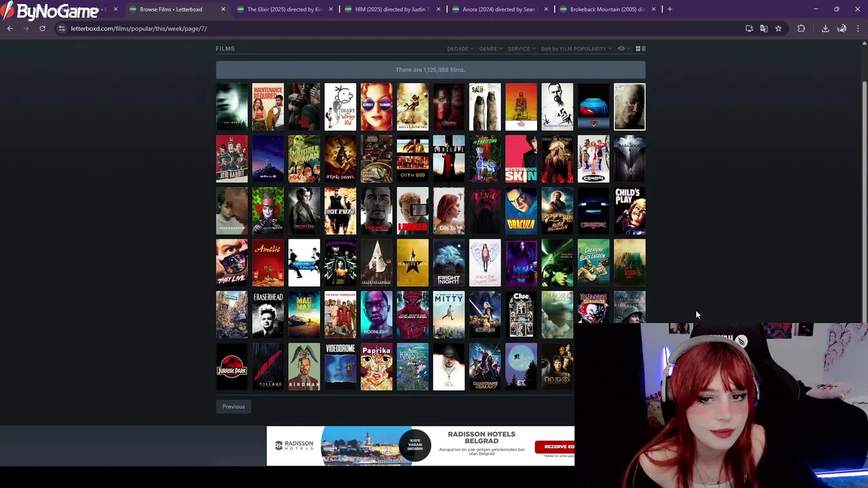Switch to HIM (2025) tab
The width and height of the screenshot is (868, 488).
(x=392, y=9)
